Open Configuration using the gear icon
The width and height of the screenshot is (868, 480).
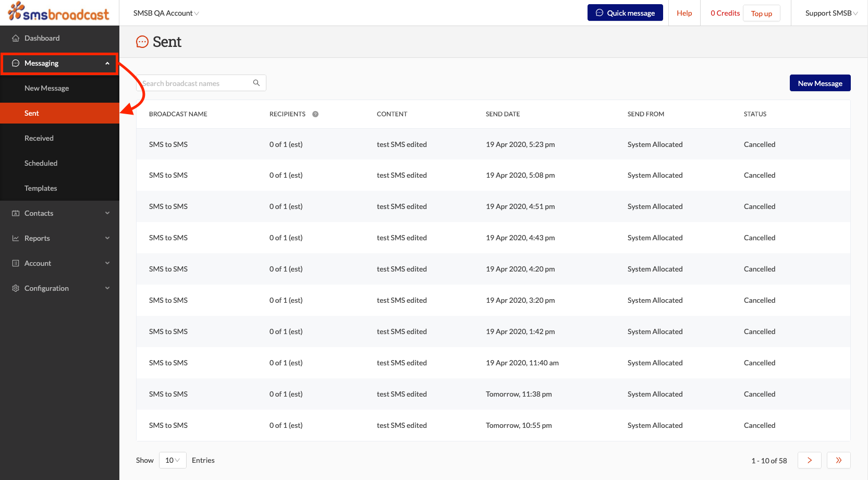[x=15, y=288]
